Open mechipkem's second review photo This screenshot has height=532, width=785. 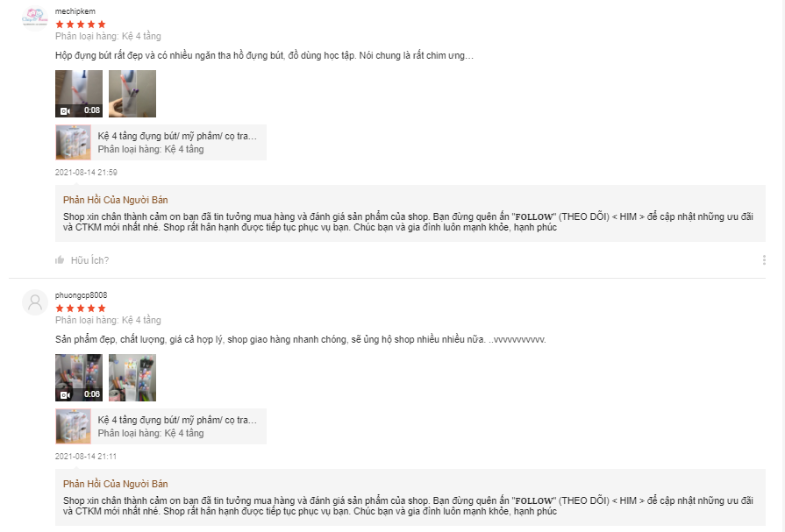tap(132, 94)
